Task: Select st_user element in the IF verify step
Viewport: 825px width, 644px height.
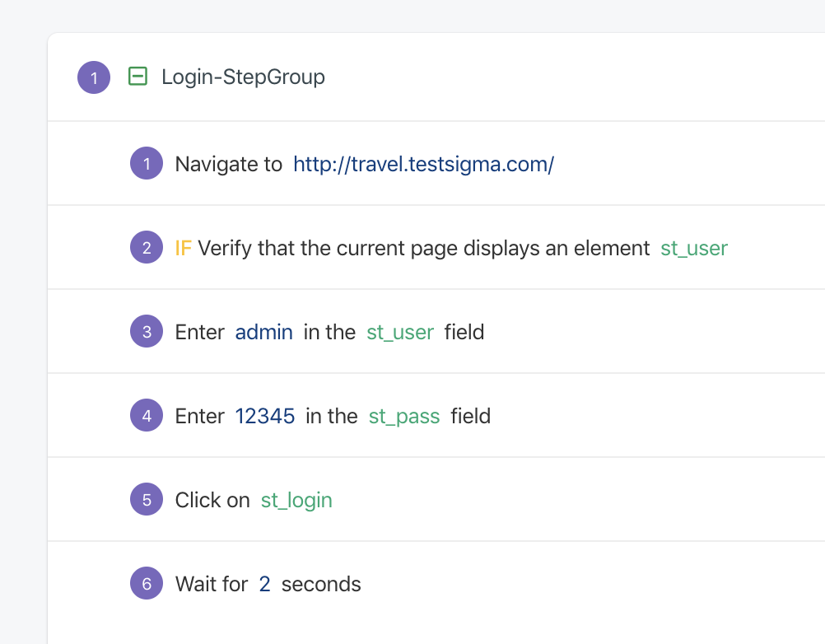Action: click(x=693, y=248)
